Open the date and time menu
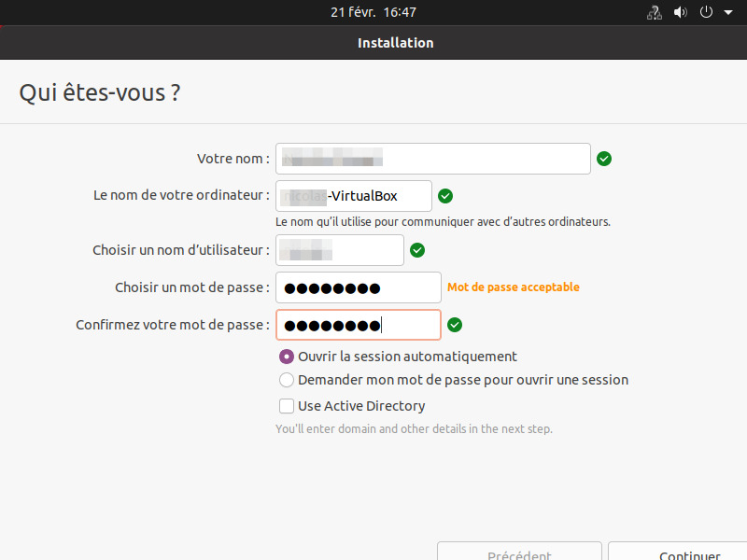 (x=373, y=13)
